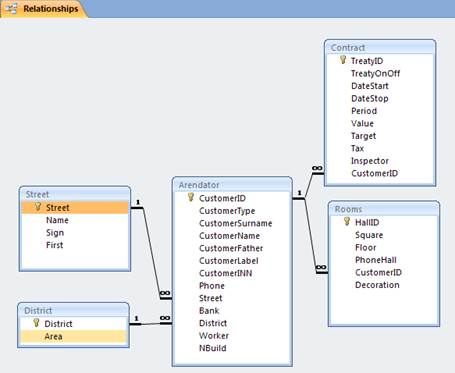Click the HallID primary key icon

[347, 221]
